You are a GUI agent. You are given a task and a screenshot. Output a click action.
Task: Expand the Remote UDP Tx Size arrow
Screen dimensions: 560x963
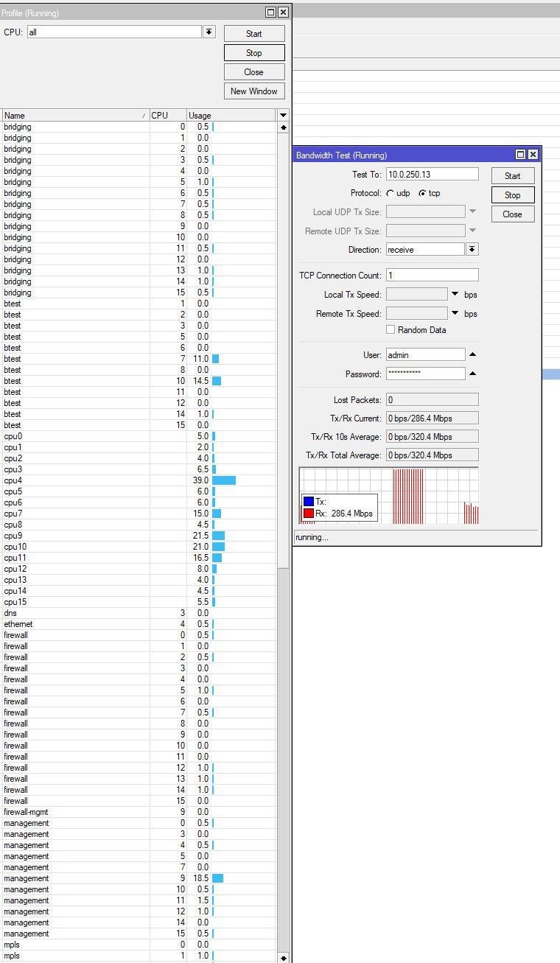click(473, 231)
